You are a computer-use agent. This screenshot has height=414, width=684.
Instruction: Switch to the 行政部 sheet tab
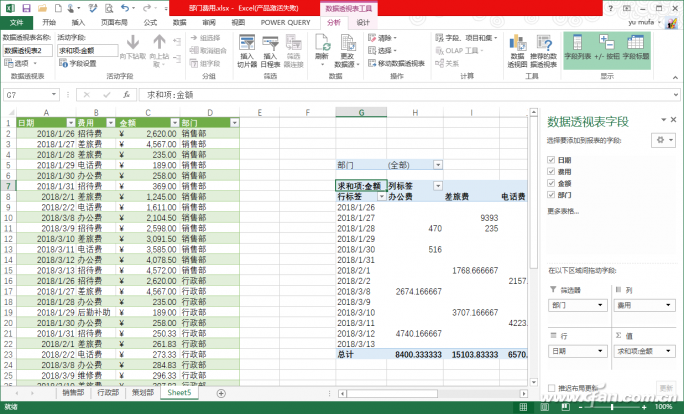coord(108,393)
